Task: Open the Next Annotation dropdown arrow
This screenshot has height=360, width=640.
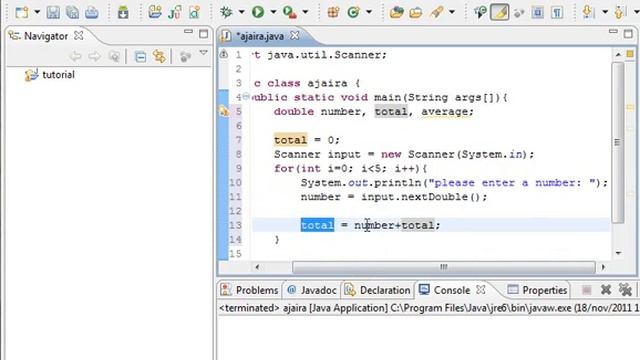Action: point(605,12)
